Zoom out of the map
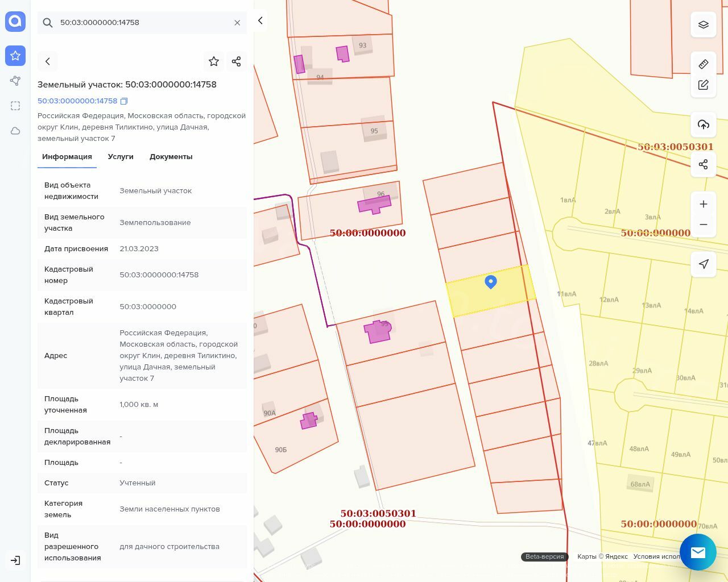 coord(704,225)
